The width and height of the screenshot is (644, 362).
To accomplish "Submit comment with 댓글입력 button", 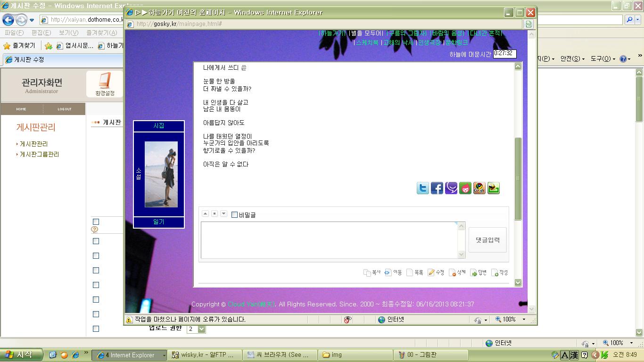I will [487, 240].
